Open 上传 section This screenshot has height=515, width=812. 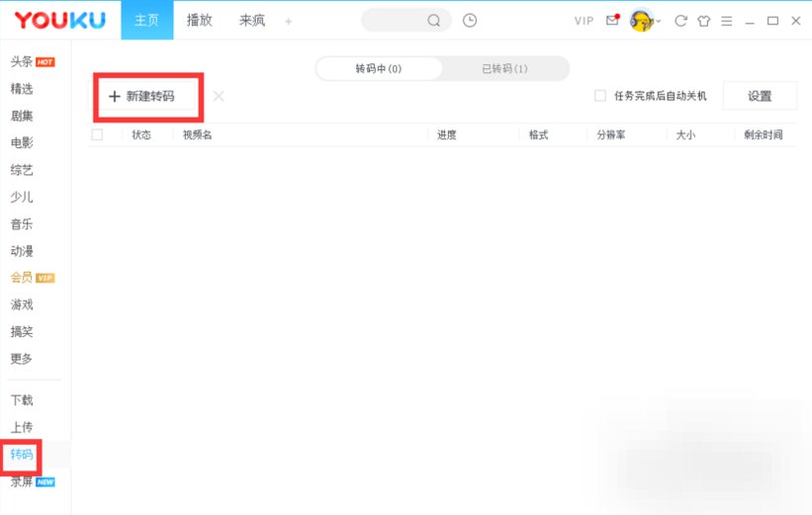coord(22,427)
